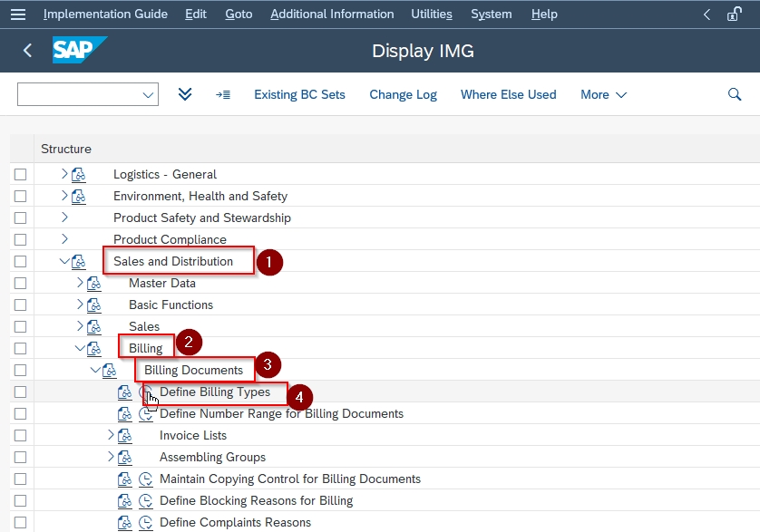Screen dimensions: 760x532
Task: Open the hamburger navigation menu
Action: click(x=18, y=14)
